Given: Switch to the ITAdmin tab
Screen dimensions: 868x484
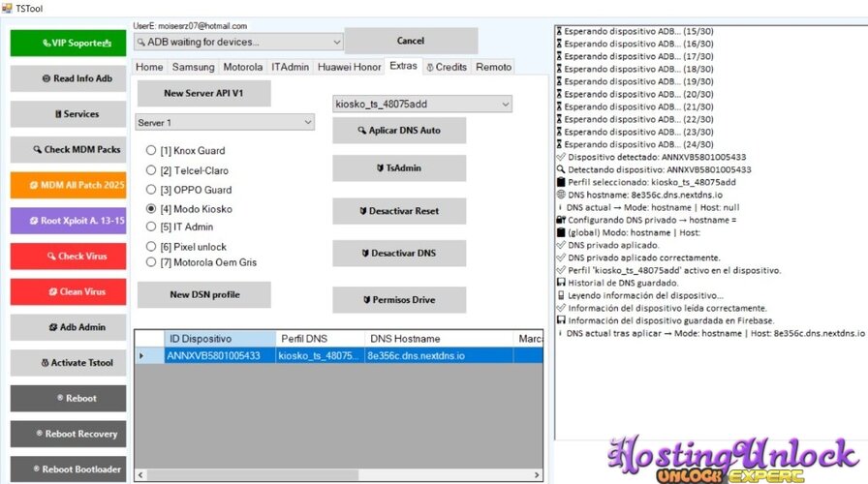Looking at the screenshot, I should coord(290,67).
